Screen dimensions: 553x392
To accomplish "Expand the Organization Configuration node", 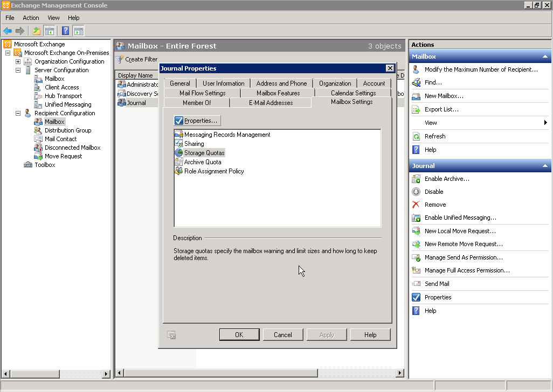I will (18, 61).
